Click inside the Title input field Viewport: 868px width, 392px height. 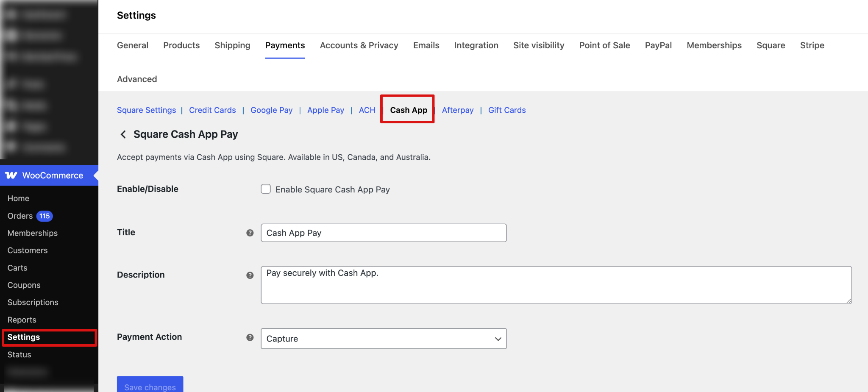click(383, 233)
